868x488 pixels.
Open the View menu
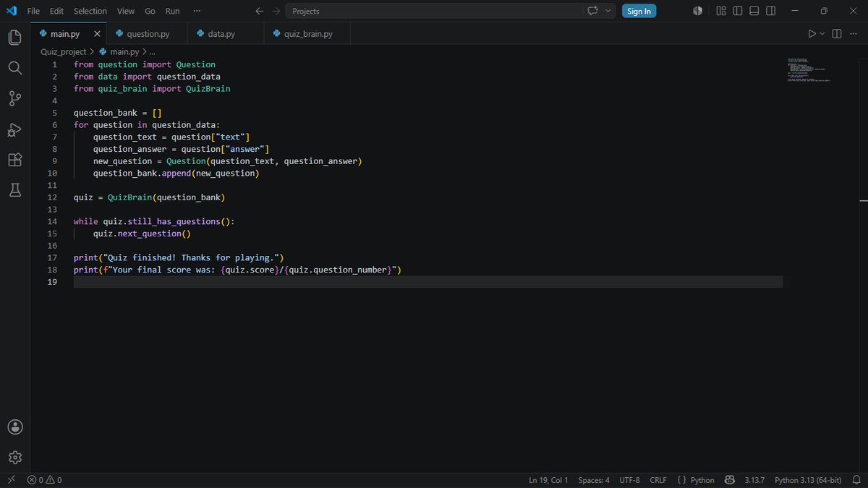point(126,11)
